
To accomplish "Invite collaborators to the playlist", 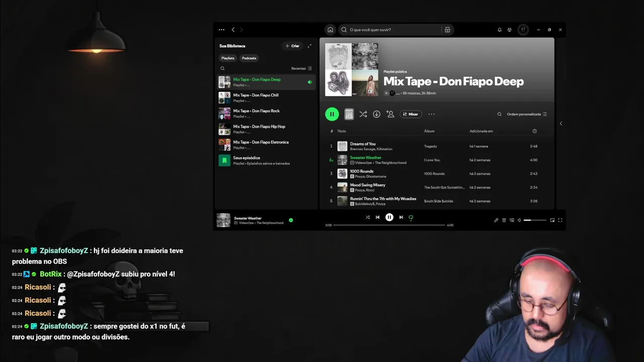I will 390,114.
